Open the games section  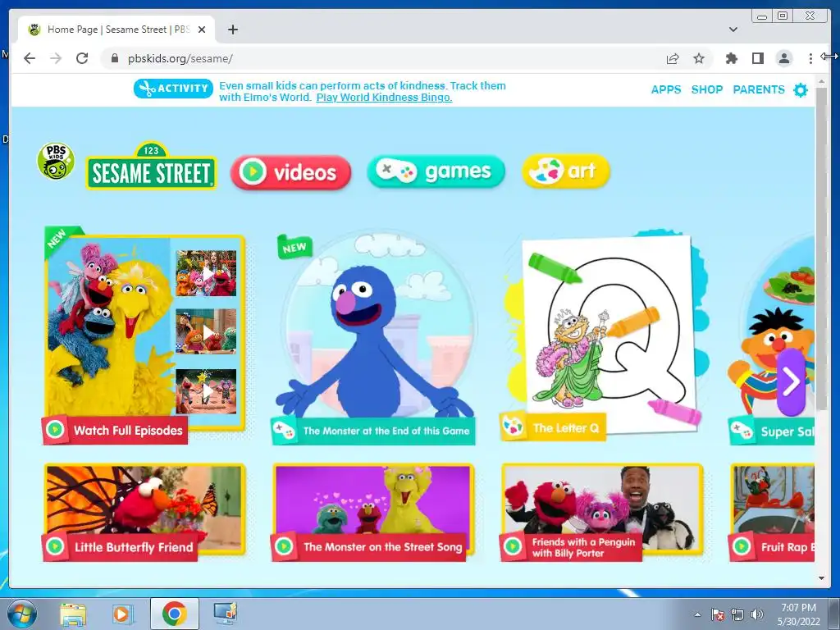[x=436, y=171]
